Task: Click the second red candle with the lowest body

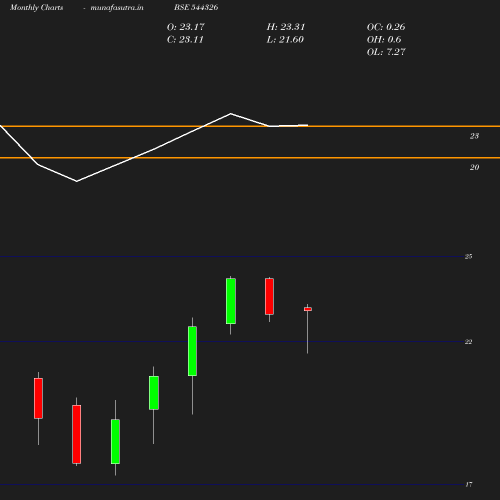Action: coord(76,434)
